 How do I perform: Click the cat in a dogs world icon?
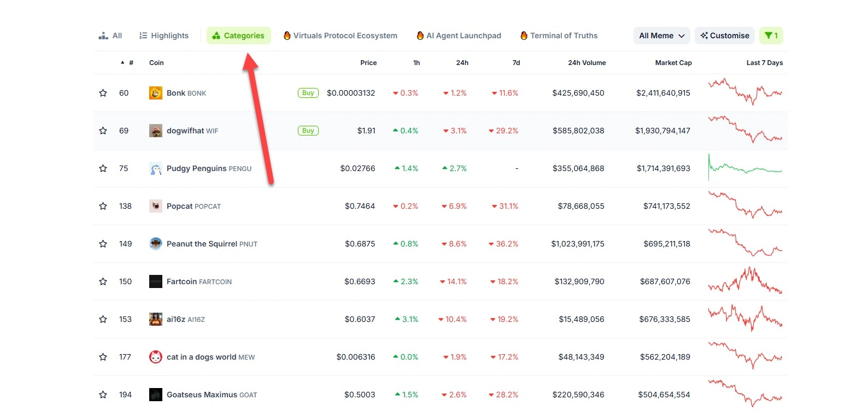tap(156, 357)
